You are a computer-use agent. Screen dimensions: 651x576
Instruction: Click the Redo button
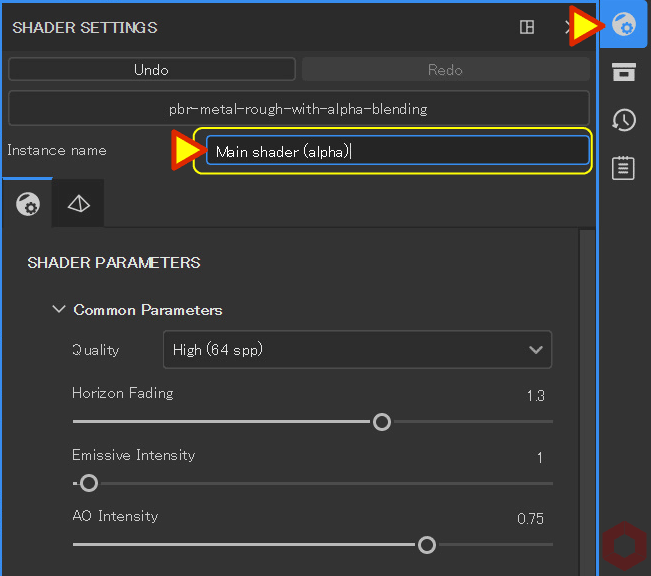pos(445,69)
